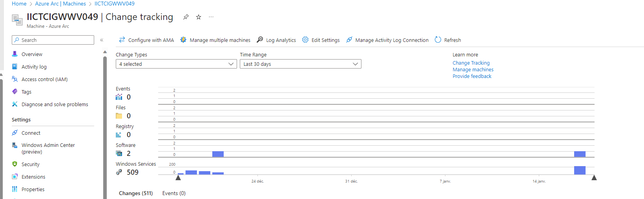
Task: Click the 'Machine - Azure Arc' subtitle
Action: 48,26
